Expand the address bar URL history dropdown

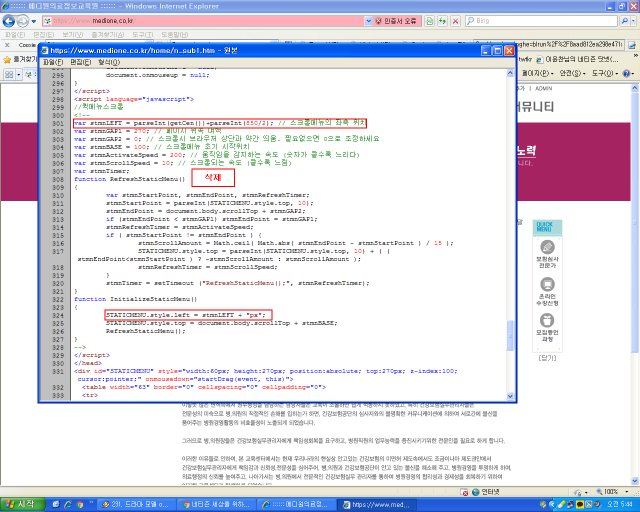(368, 21)
